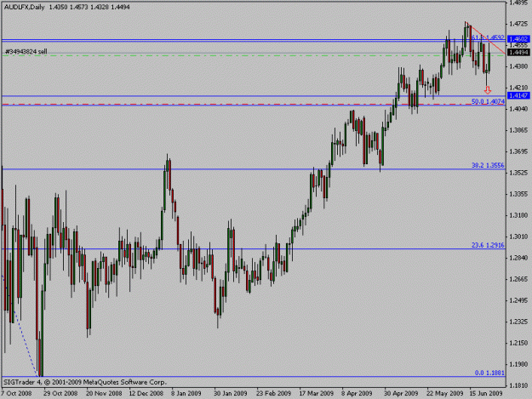Click the 1.4380 price scale value

click(x=519, y=66)
